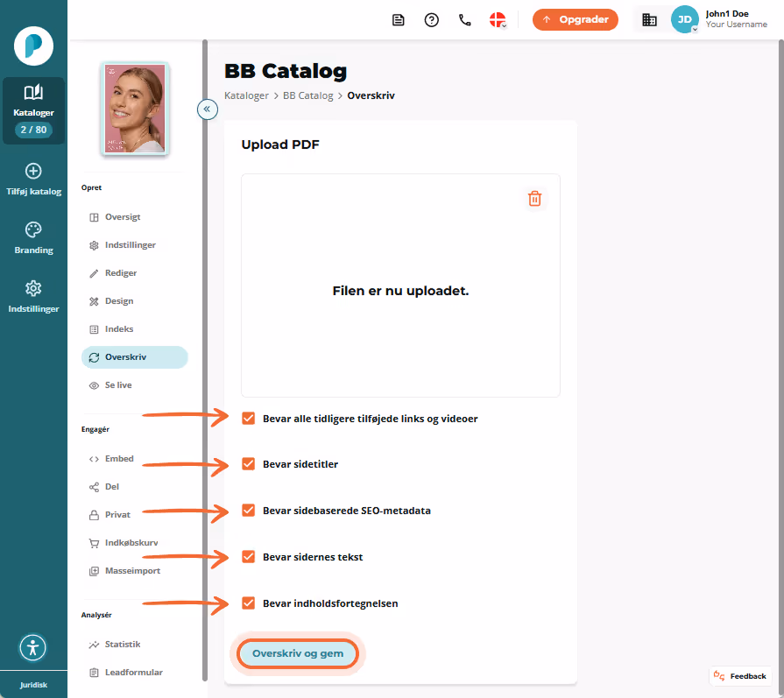Click the catalog cover thumbnail
The height and width of the screenshot is (698, 784).
135,109
